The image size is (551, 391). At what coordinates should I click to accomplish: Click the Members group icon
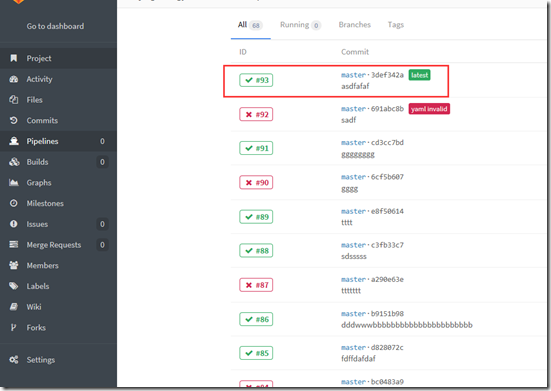[14, 265]
